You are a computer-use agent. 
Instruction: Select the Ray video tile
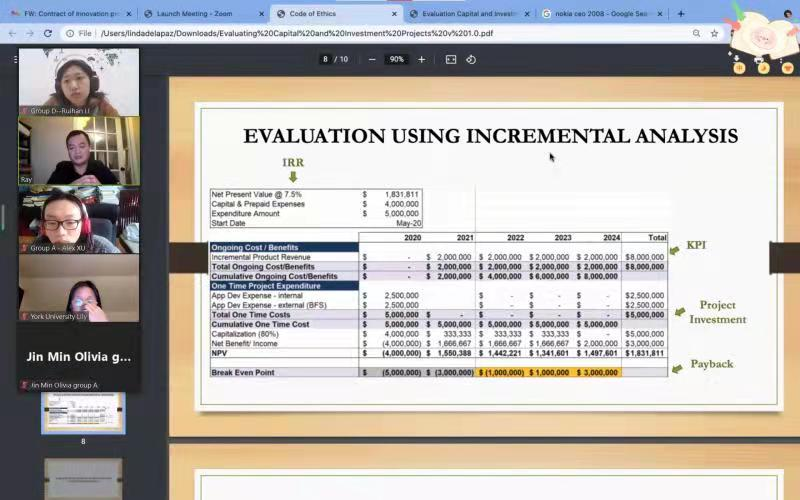(79, 151)
